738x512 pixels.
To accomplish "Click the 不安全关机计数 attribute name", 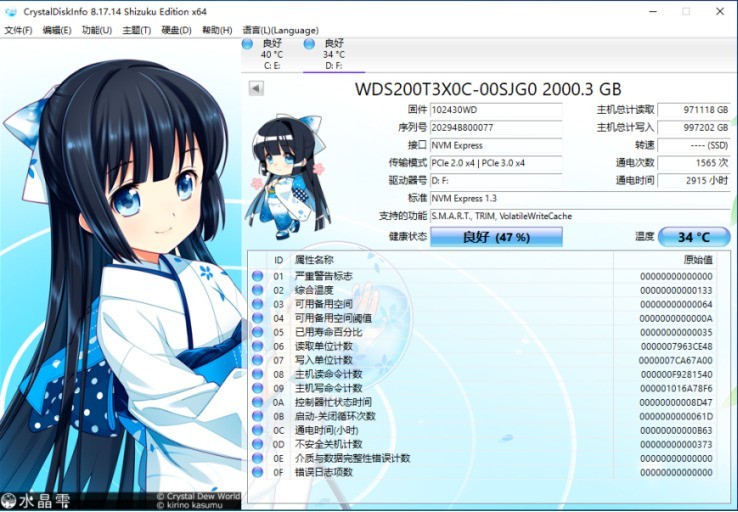I will click(329, 444).
